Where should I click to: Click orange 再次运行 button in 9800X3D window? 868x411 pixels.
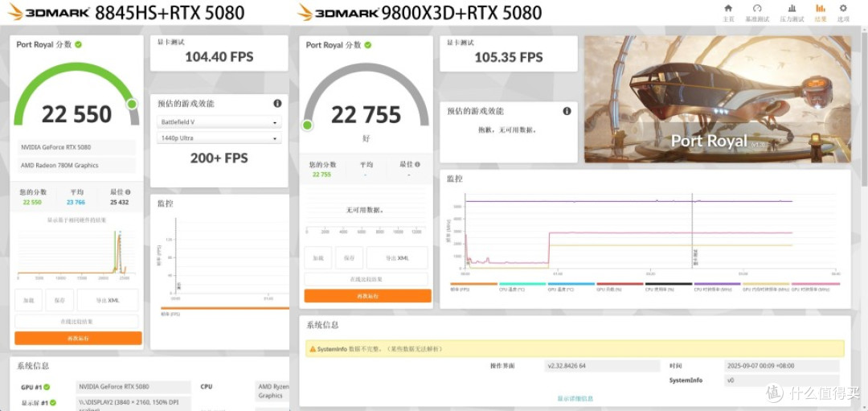click(x=367, y=296)
